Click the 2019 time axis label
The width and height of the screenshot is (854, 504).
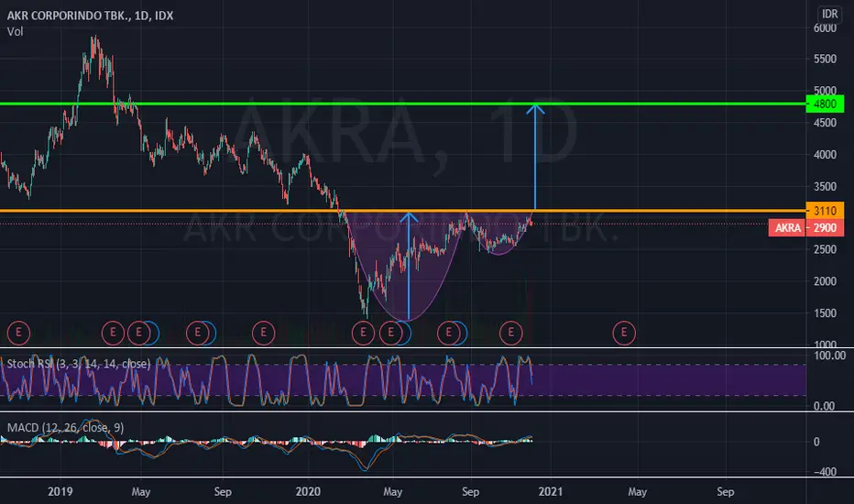point(60,491)
